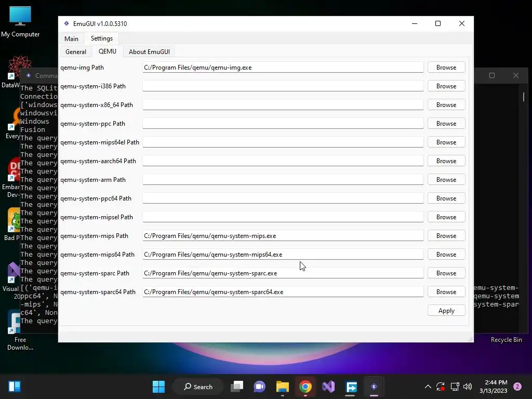532x399 pixels.
Task: Open File Explorer from the taskbar
Action: pyautogui.click(x=282, y=387)
